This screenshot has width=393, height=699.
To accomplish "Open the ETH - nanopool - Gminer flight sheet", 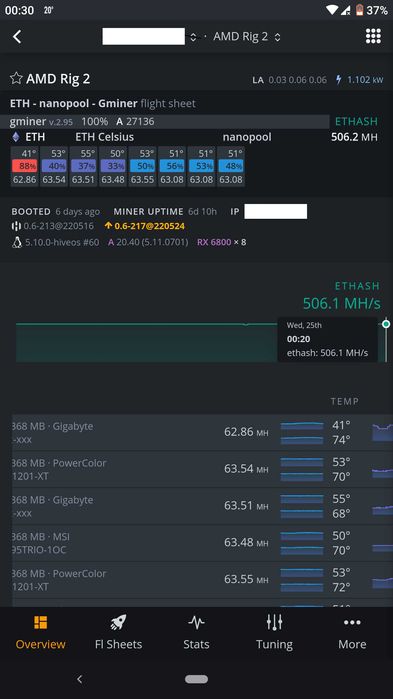I will pyautogui.click(x=103, y=104).
